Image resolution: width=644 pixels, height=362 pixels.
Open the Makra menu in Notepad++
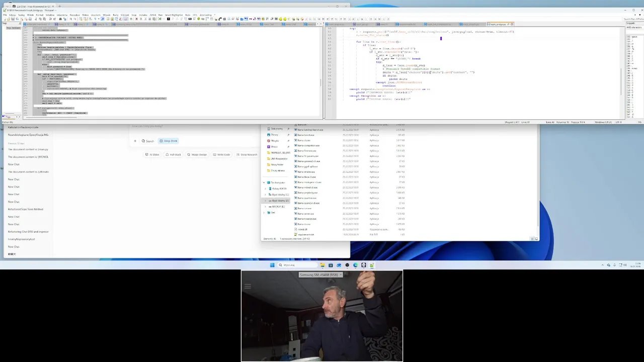[x=86, y=15]
